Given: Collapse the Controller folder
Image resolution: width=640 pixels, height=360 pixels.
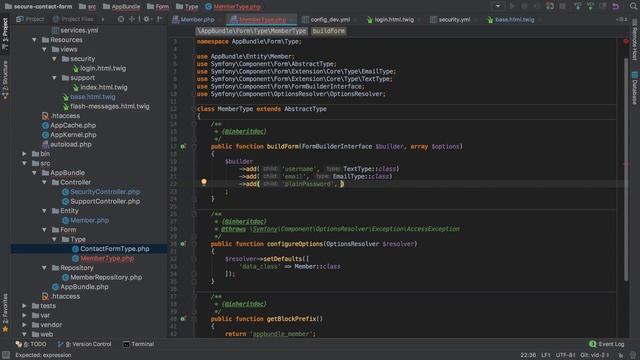Looking at the screenshot, I should click(x=44, y=182).
